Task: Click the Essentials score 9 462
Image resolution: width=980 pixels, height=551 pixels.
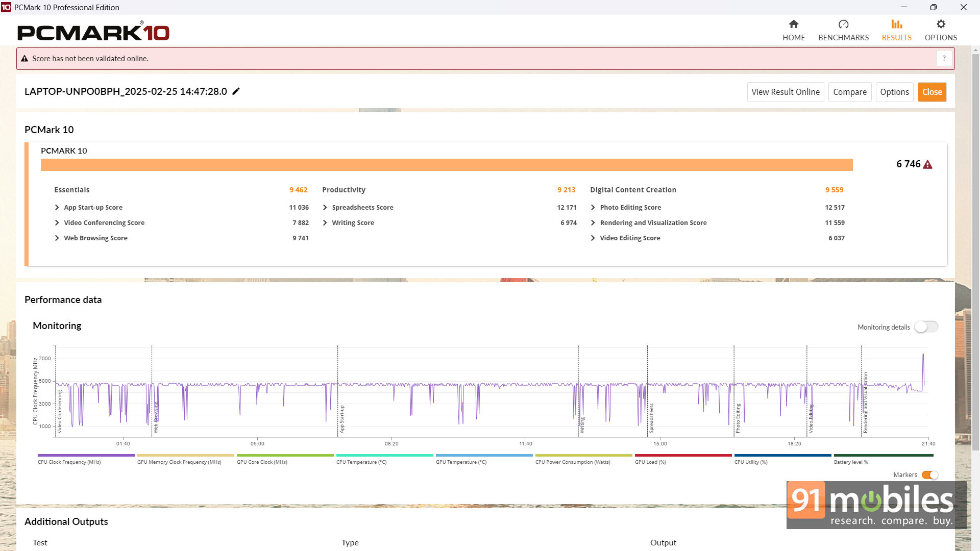Action: click(299, 190)
